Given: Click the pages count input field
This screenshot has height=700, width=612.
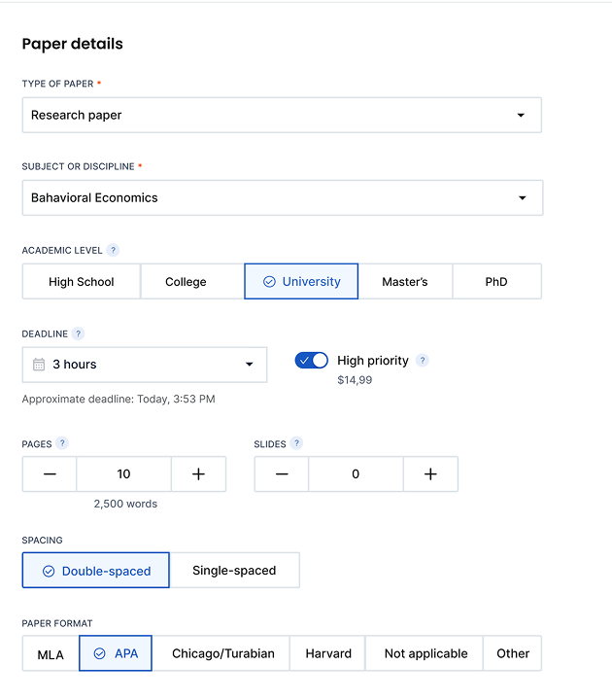Looking at the screenshot, I should (x=123, y=474).
